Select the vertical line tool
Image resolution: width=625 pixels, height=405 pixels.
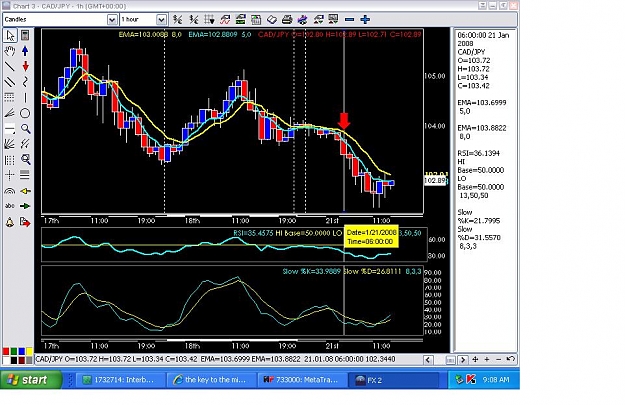pos(25,97)
